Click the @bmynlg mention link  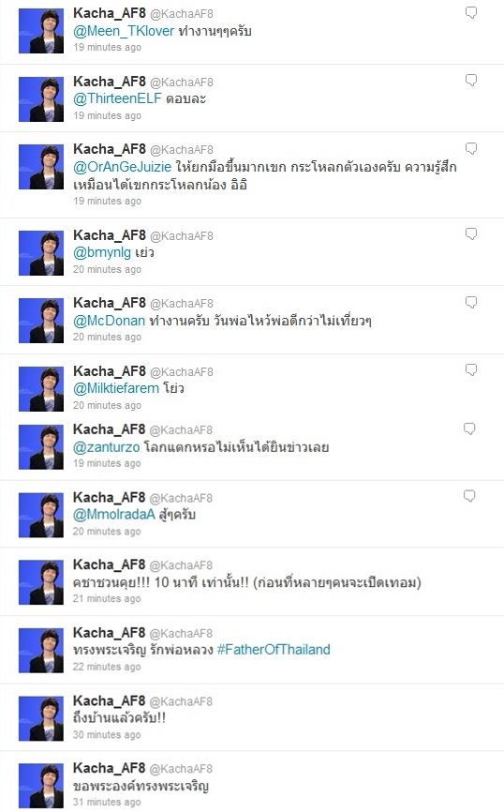pos(102,253)
